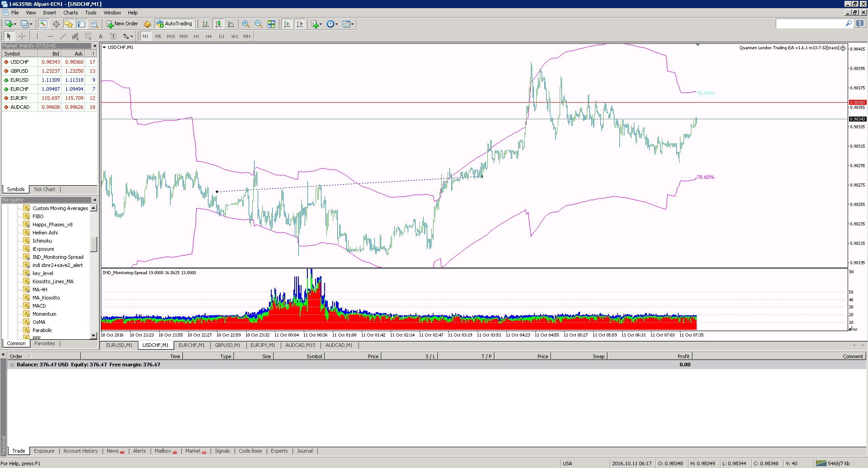The height and width of the screenshot is (468, 868).
Task: Switch to Favorites tab in Navigator
Action: click(44, 343)
